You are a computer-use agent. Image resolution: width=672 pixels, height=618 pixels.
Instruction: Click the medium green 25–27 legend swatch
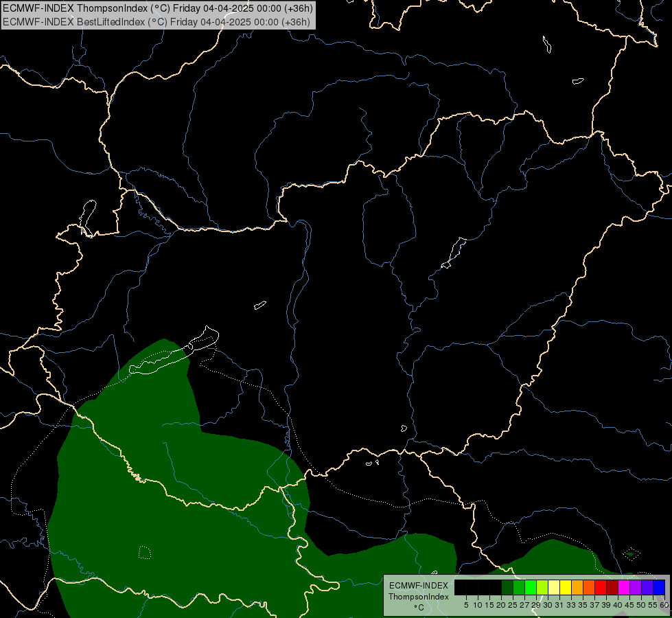click(519, 587)
